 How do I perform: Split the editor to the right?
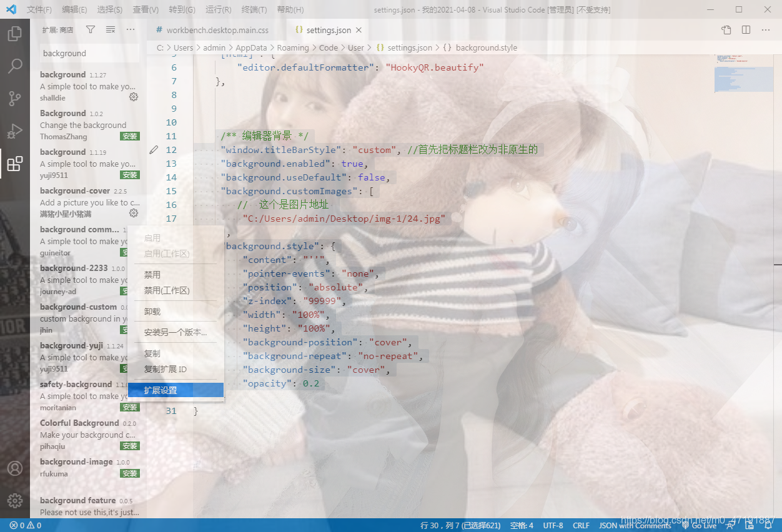pos(746,29)
